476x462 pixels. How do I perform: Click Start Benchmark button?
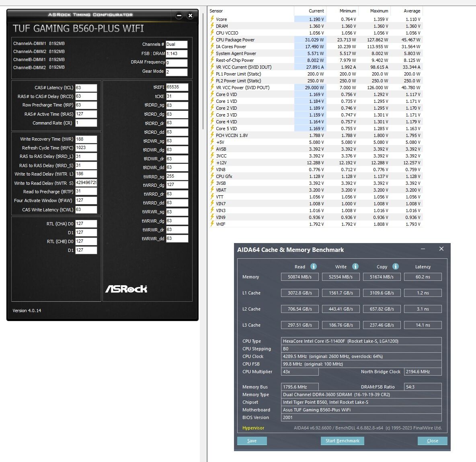(343, 441)
